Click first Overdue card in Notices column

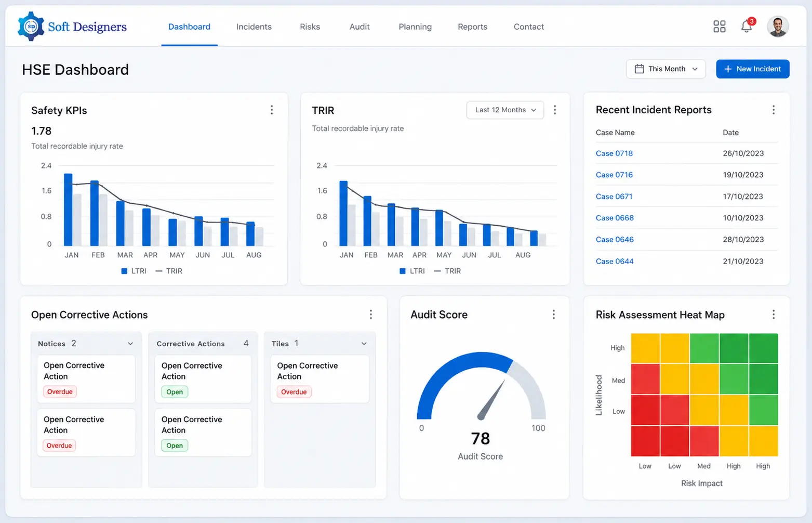pyautogui.click(x=86, y=378)
